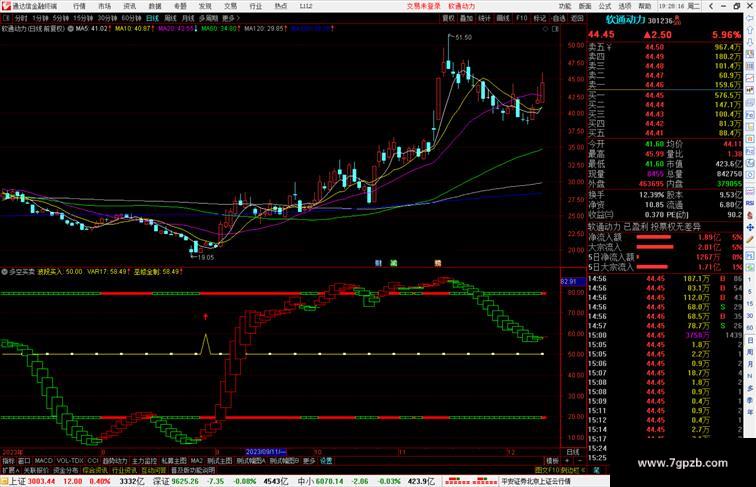
Task: Click the 画线 drawing button
Action: (x=503, y=18)
